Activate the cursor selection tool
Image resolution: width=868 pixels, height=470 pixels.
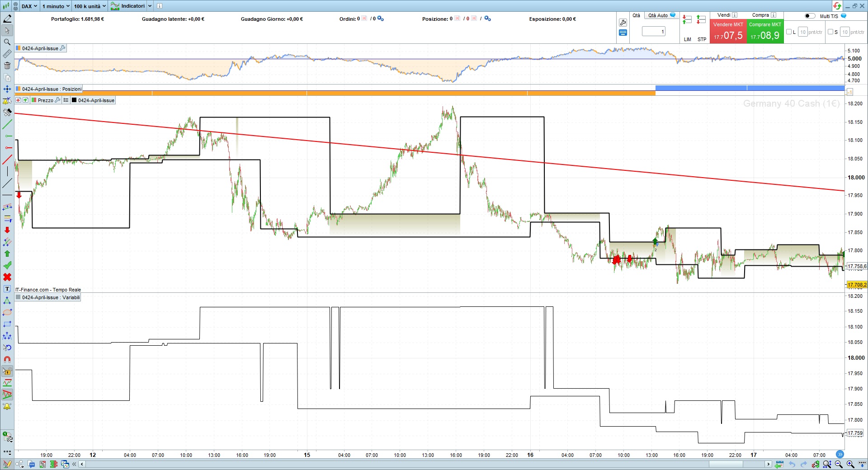pos(7,30)
